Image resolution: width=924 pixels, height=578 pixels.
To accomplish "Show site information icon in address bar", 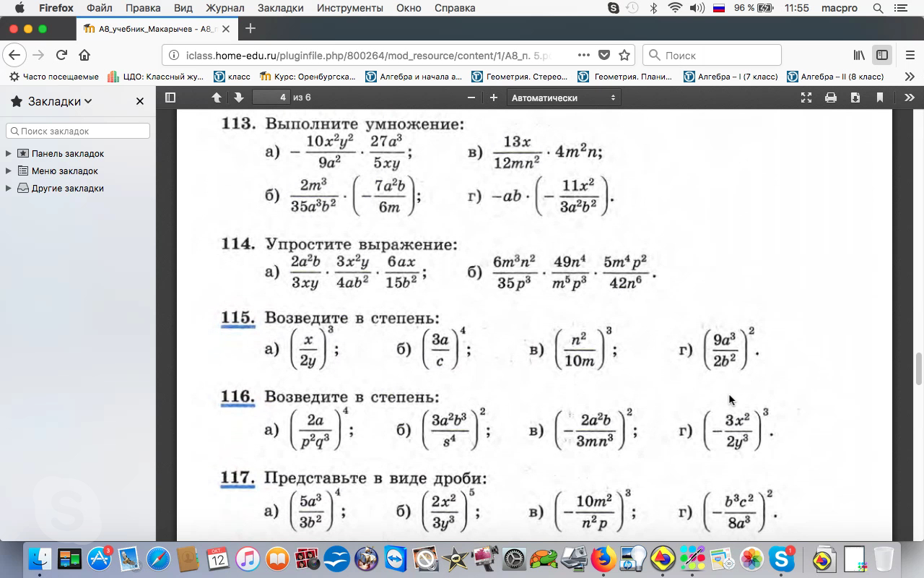I will [x=175, y=55].
